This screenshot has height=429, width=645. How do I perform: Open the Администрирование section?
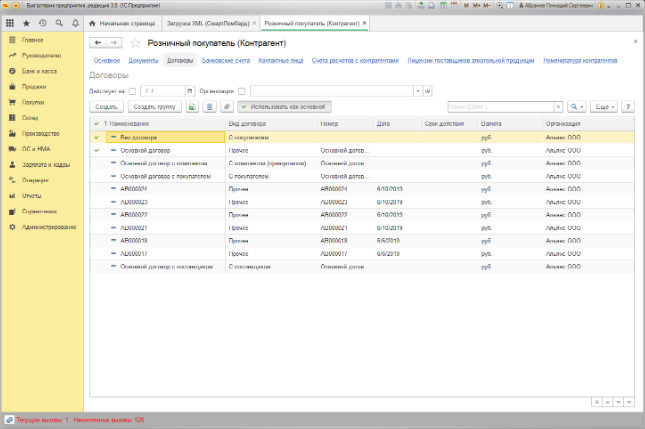click(x=49, y=227)
